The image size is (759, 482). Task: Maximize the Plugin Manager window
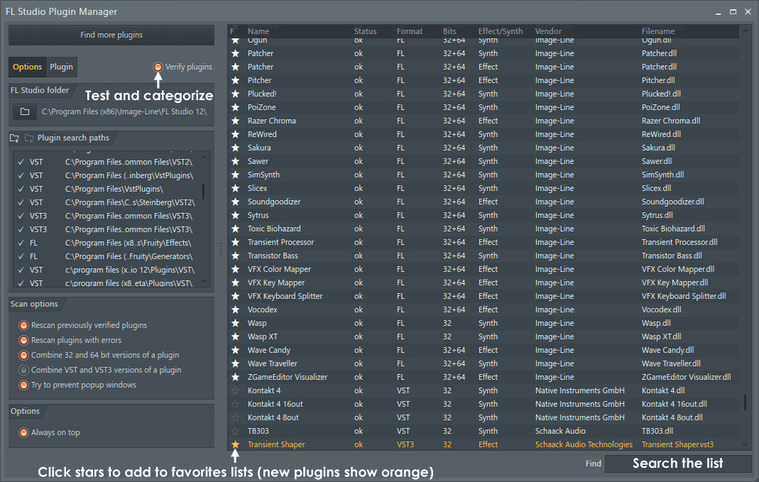pyautogui.click(x=733, y=12)
